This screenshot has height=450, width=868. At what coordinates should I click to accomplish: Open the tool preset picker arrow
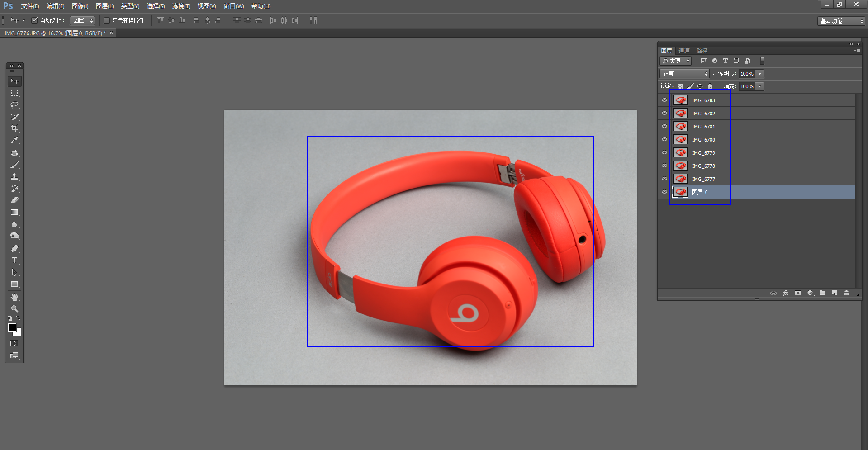coord(24,20)
